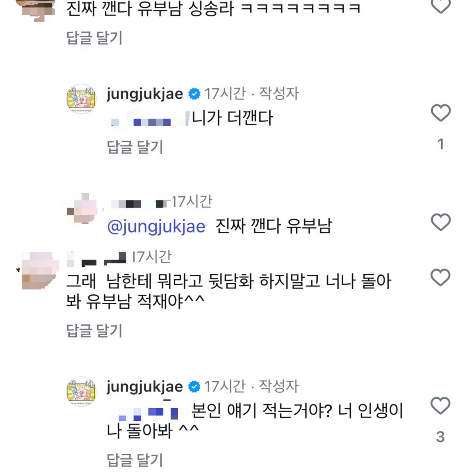The height and width of the screenshot is (476, 476).
Task: Open the @jungjukjae mention link
Action: [x=156, y=226]
